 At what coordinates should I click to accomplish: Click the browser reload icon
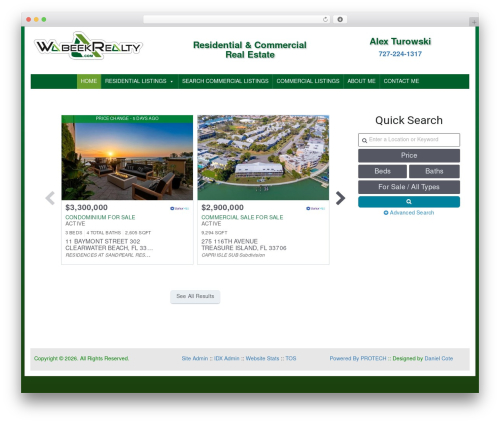[325, 19]
